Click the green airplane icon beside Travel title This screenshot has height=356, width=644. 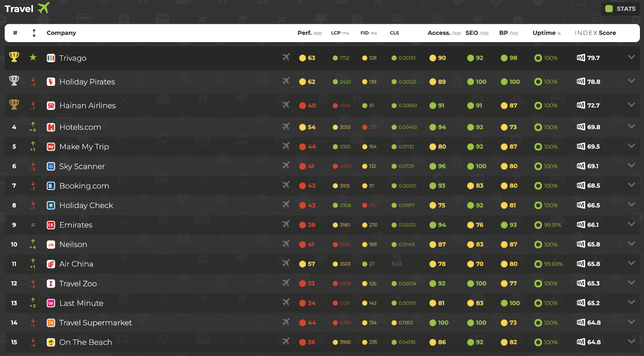click(x=43, y=8)
